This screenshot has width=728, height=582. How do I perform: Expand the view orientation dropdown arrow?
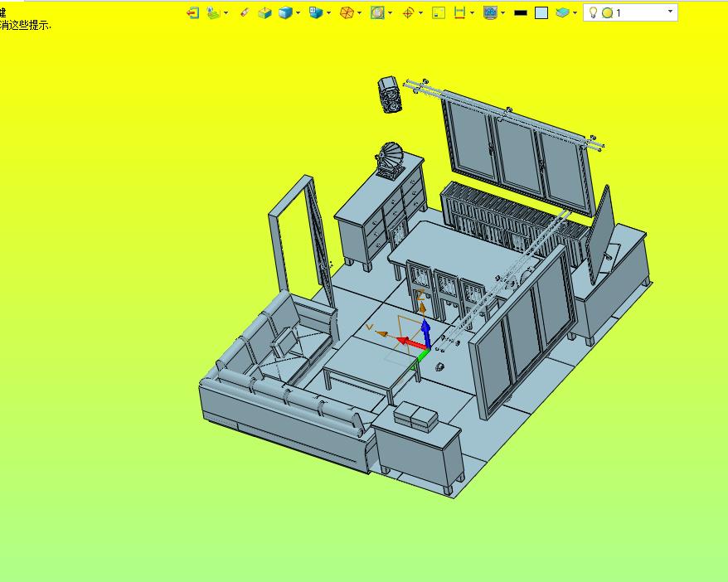(x=328, y=13)
